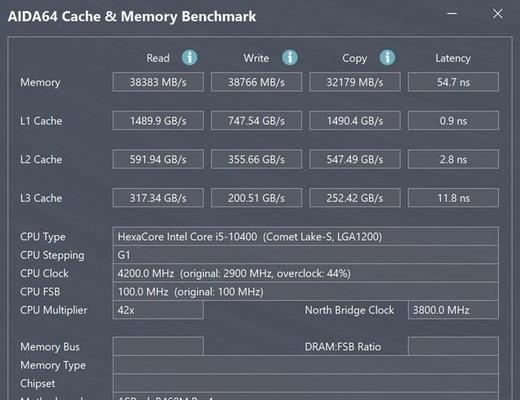Click the L3 Cache latency 11.8 ns field
520x400 pixels.
[453, 198]
